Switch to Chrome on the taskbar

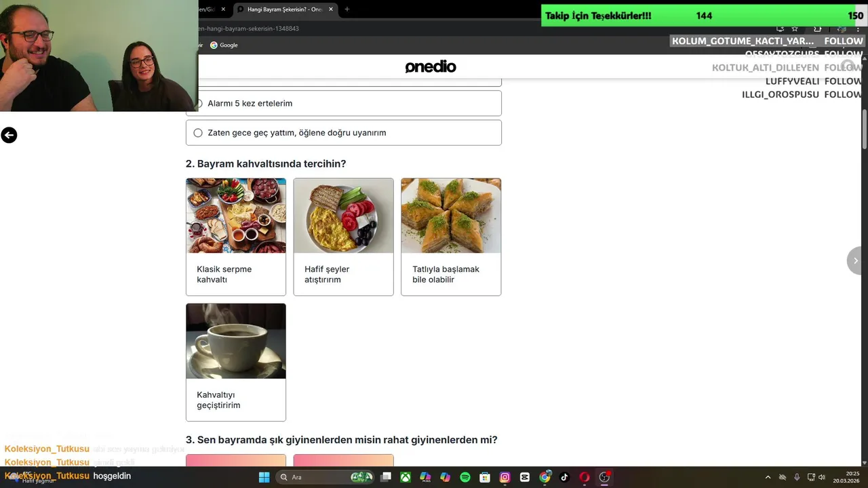545,477
